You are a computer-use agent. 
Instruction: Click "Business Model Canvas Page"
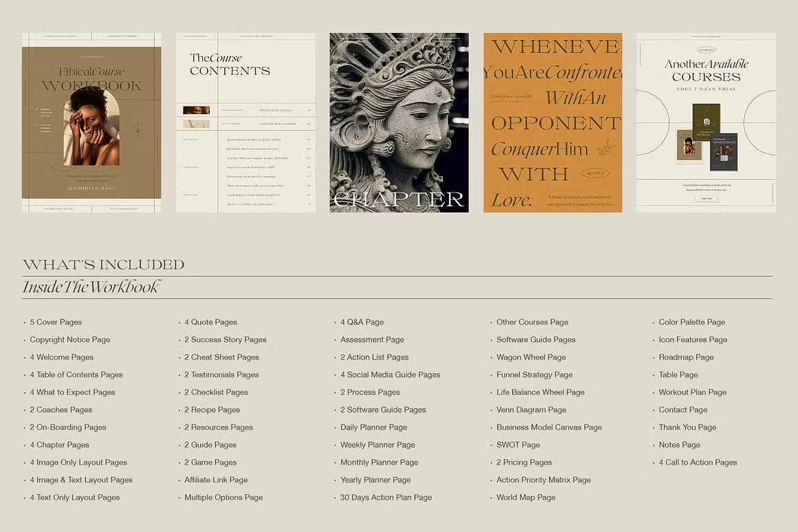click(549, 428)
